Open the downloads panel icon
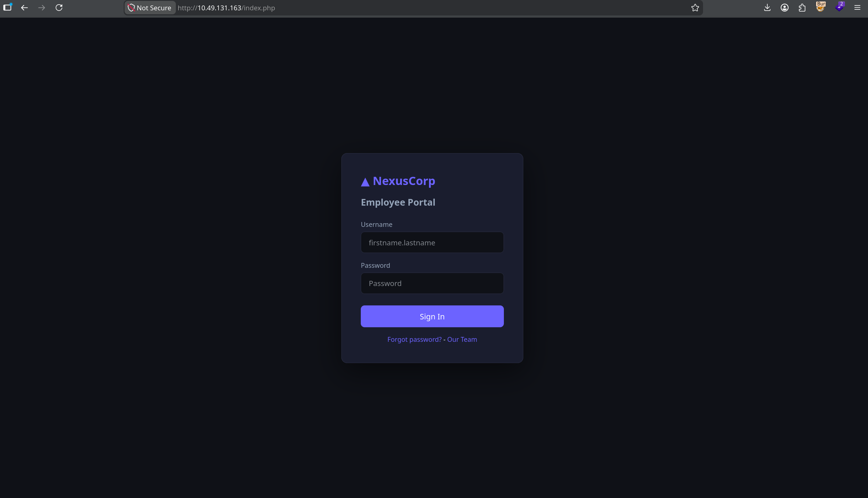 (x=767, y=8)
